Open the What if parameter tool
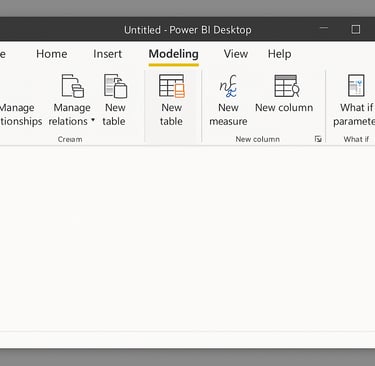Image resolution: width=375 pixels, height=366 pixels. click(x=354, y=100)
